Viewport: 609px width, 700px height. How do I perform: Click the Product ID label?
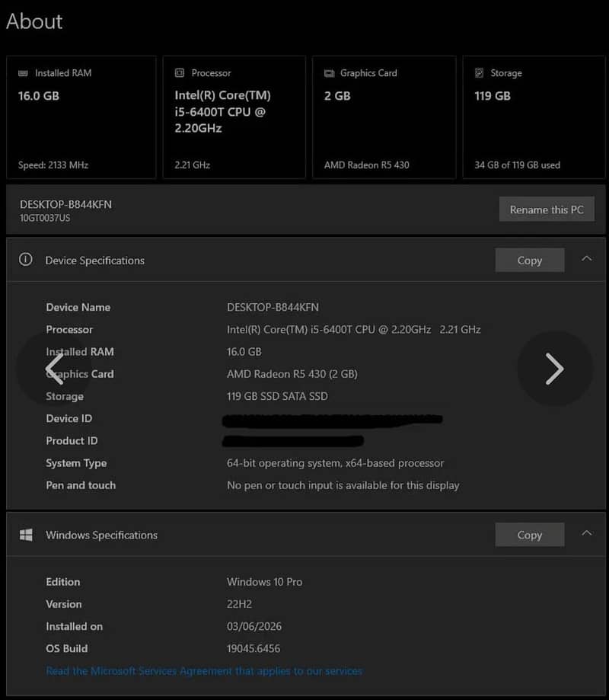[72, 440]
